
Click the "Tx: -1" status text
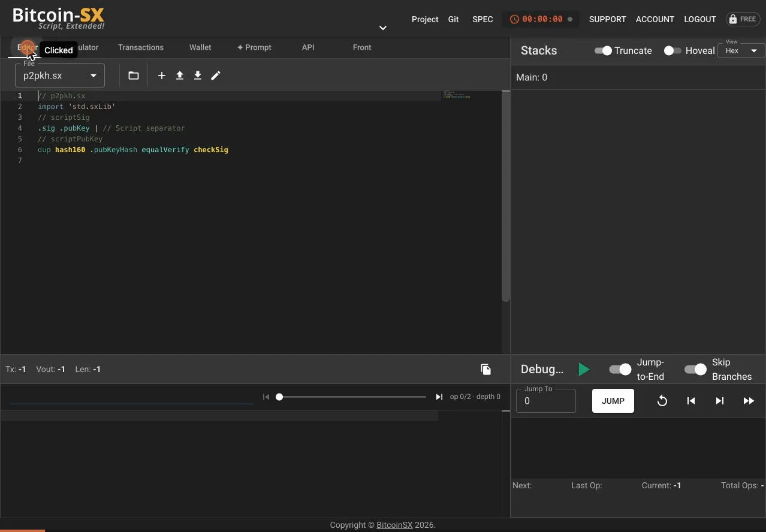pos(16,369)
